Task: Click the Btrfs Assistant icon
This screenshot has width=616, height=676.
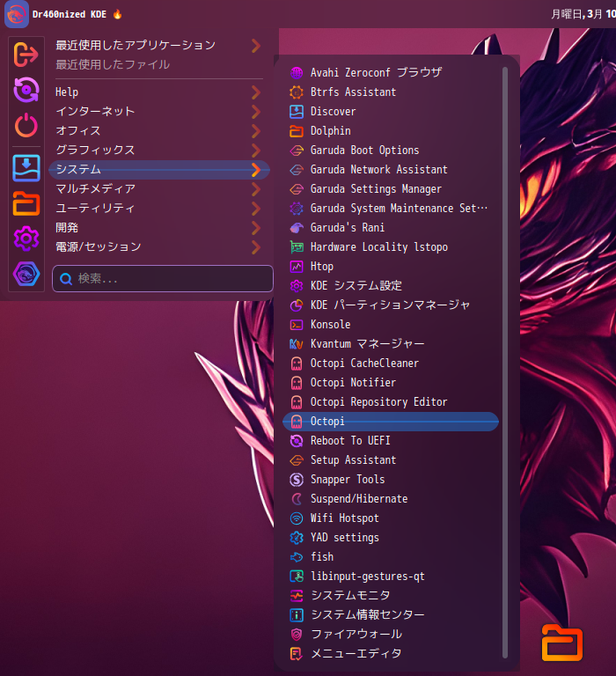Action: click(297, 92)
